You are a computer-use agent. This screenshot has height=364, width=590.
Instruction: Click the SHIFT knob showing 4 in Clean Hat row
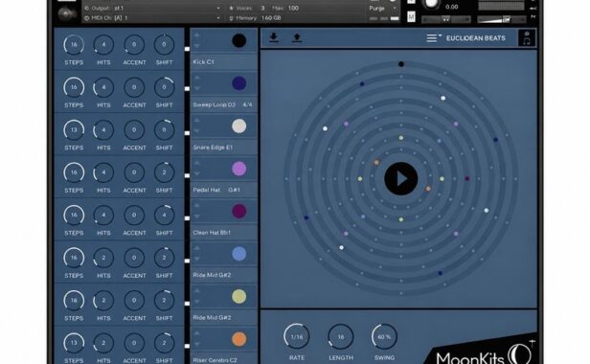(x=164, y=215)
